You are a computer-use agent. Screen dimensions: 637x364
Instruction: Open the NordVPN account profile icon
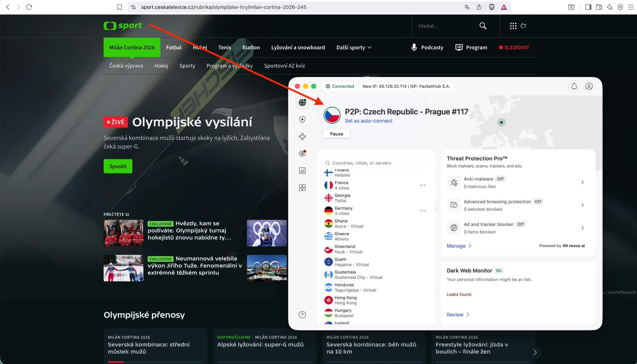click(589, 86)
